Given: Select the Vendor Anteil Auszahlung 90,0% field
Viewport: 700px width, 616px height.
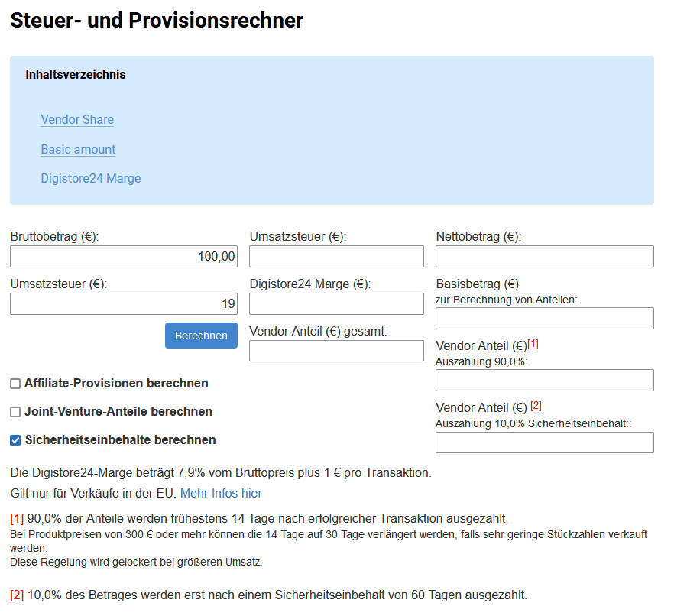Looking at the screenshot, I should (x=545, y=381).
